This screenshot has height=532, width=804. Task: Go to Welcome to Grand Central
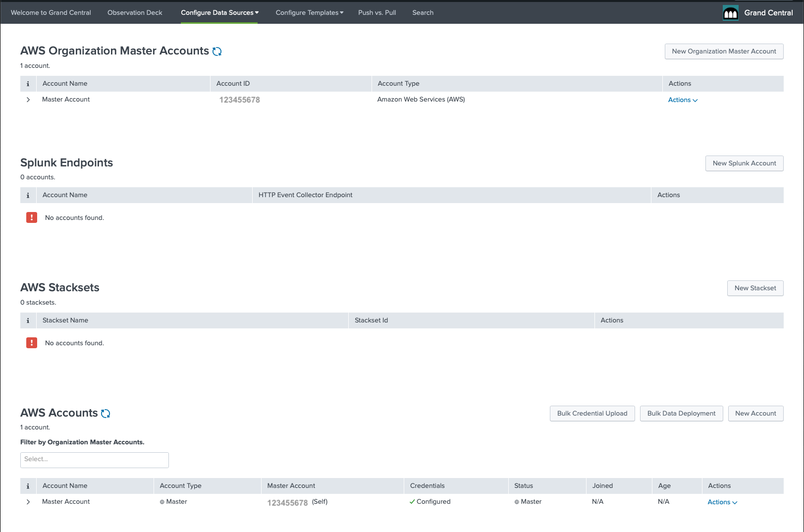(x=51, y=13)
